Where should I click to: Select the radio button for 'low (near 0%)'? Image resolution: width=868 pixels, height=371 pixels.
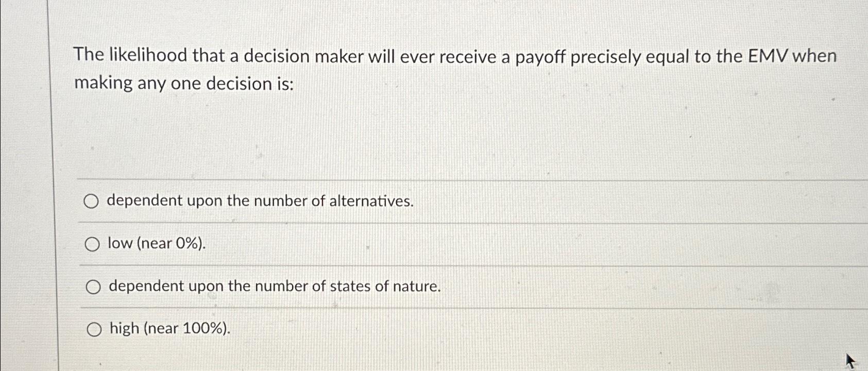93,243
